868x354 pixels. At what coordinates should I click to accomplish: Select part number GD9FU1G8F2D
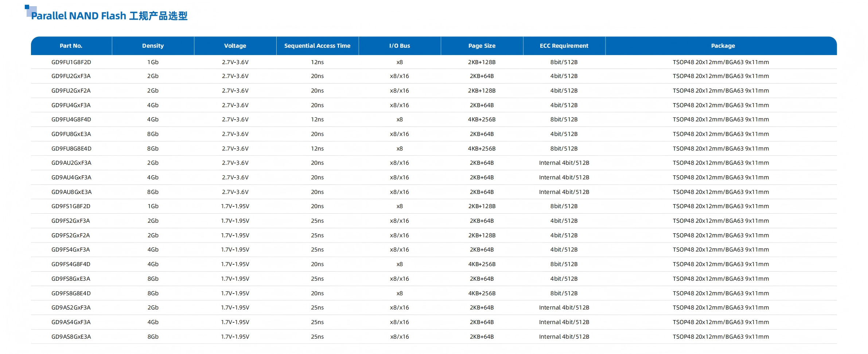click(71, 62)
